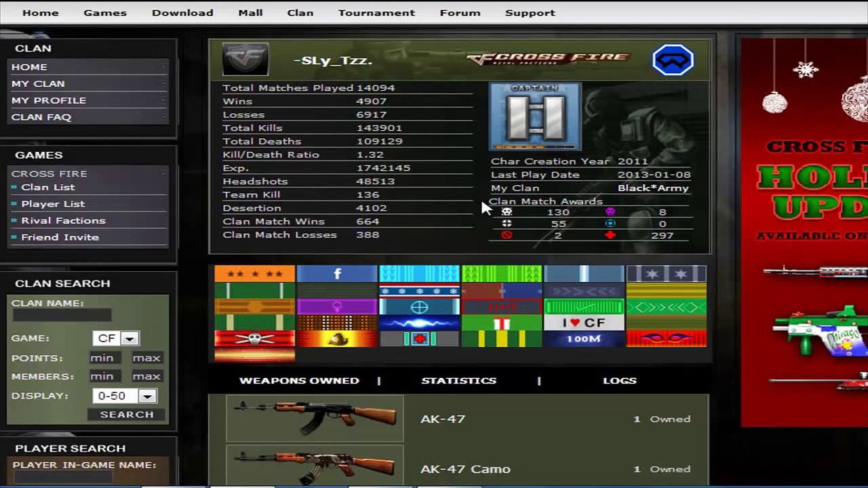Open the DISPLAY dropdown showing 0-50
The height and width of the screenshot is (488, 868).
point(125,396)
